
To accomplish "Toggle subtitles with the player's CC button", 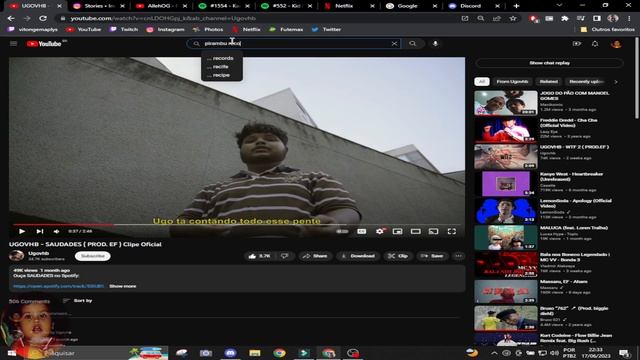I will tap(362, 231).
